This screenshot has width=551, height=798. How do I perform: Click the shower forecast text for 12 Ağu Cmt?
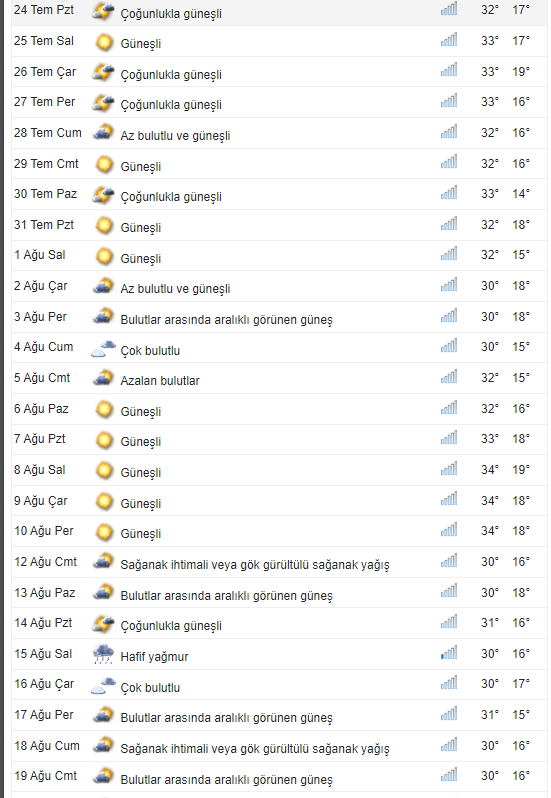255,565
